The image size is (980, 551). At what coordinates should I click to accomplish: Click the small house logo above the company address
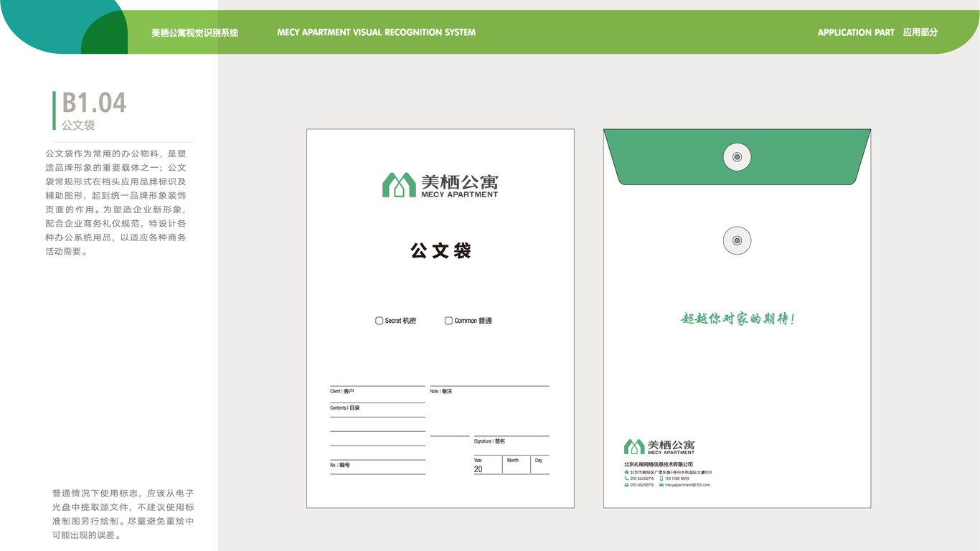pos(634,447)
